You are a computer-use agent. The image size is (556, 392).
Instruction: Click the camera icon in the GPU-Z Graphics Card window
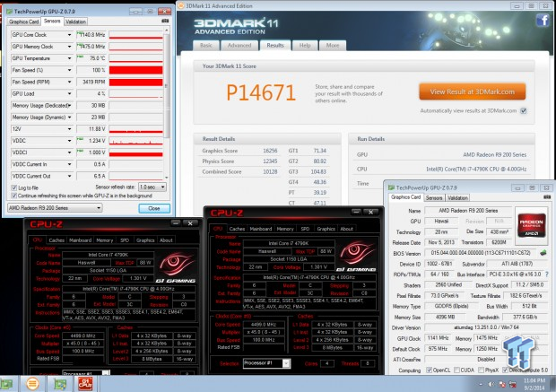[x=547, y=196]
